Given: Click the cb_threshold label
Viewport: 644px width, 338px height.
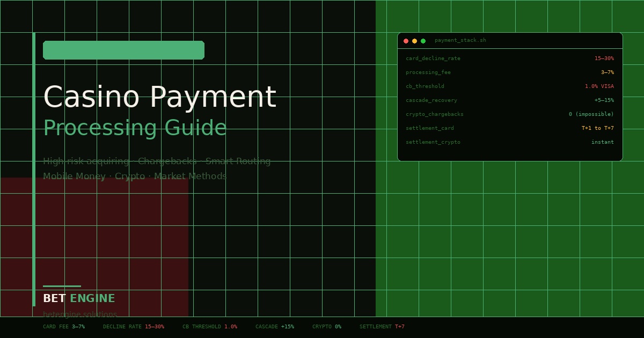Looking at the screenshot, I should tap(425, 86).
